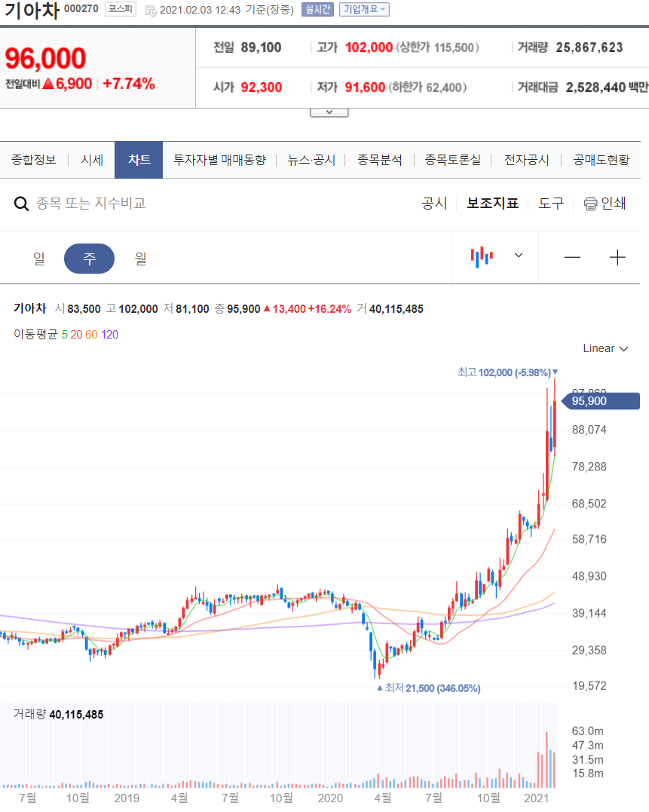Viewport: 649px width, 812px height.
Task: Switch to the 시세 tab
Action: click(x=92, y=160)
